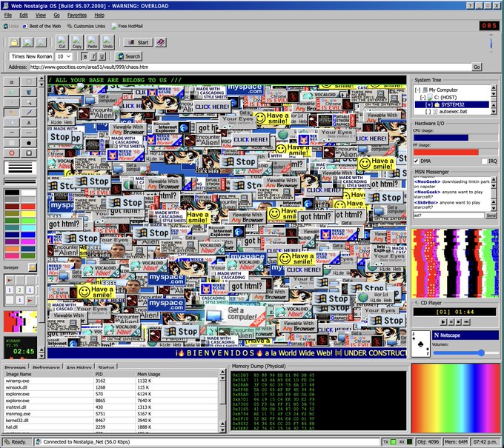
Task: Open the Customize Links link
Action: click(x=86, y=27)
